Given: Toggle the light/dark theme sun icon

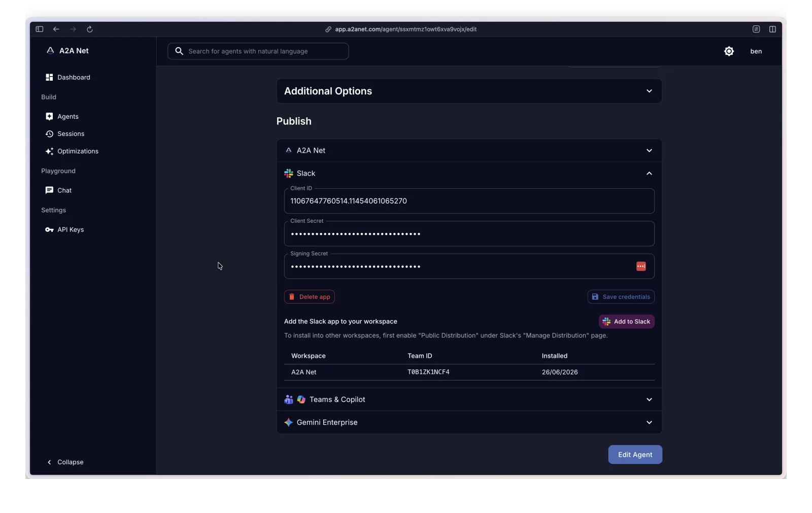Looking at the screenshot, I should click(729, 51).
